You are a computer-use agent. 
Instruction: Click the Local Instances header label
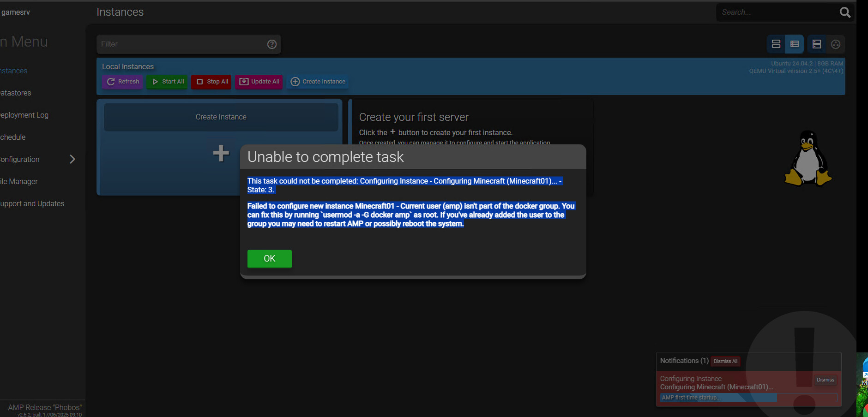(128, 67)
